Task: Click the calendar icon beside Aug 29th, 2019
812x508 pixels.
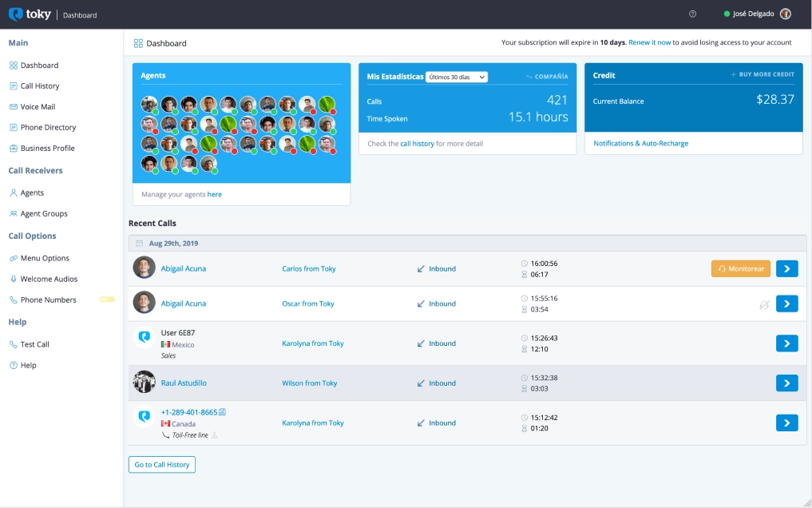Action: (139, 243)
